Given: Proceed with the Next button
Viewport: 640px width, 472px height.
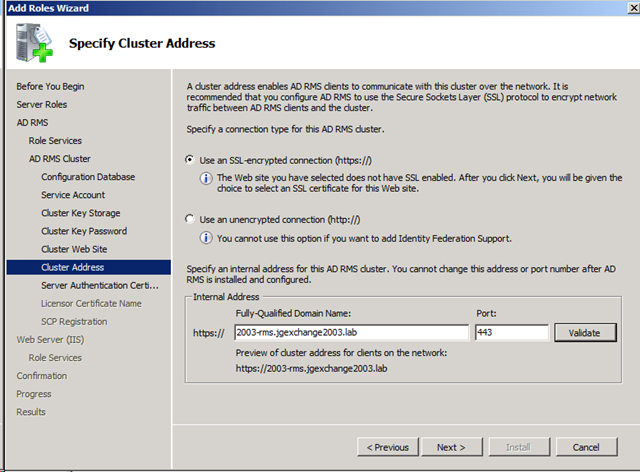Looking at the screenshot, I should click(x=451, y=447).
